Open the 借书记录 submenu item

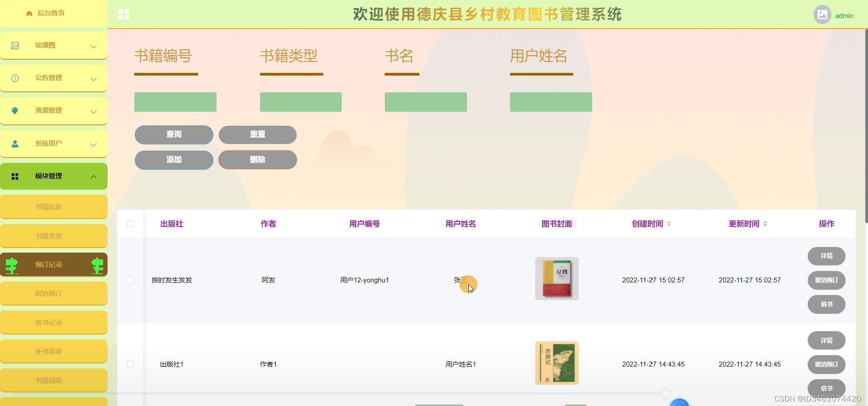point(54,323)
